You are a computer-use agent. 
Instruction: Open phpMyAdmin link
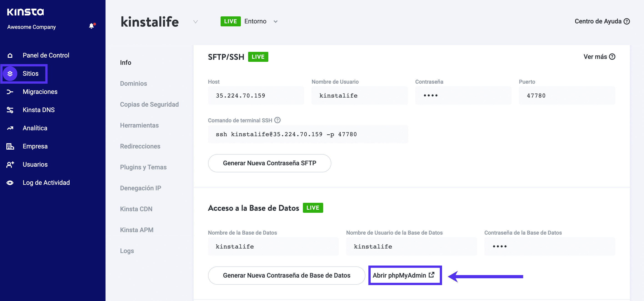pos(403,275)
